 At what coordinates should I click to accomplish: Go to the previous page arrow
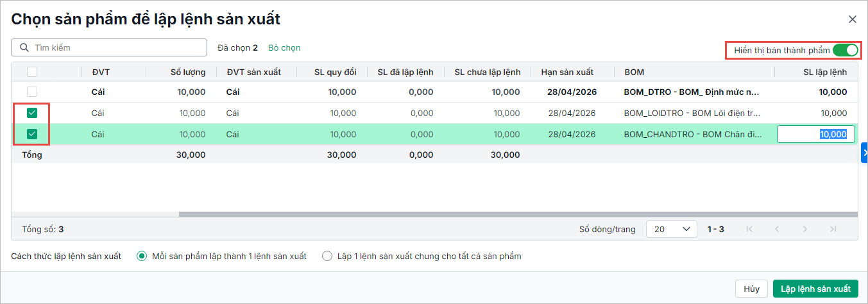[777, 229]
